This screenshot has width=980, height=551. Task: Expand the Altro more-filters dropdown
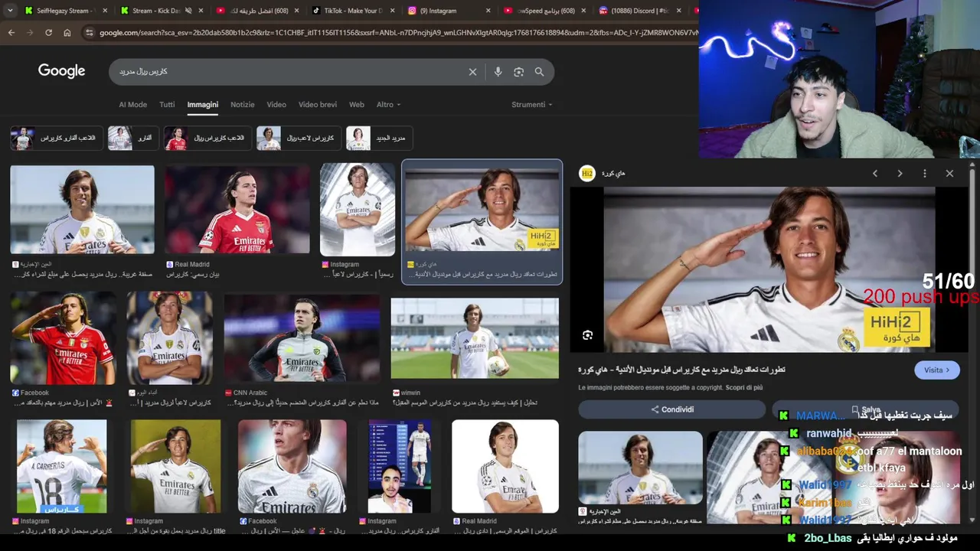pos(388,104)
